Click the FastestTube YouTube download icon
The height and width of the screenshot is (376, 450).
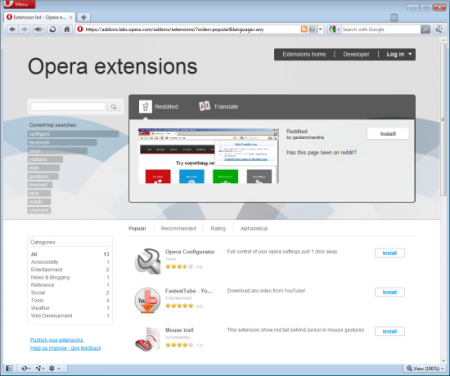pos(148,300)
